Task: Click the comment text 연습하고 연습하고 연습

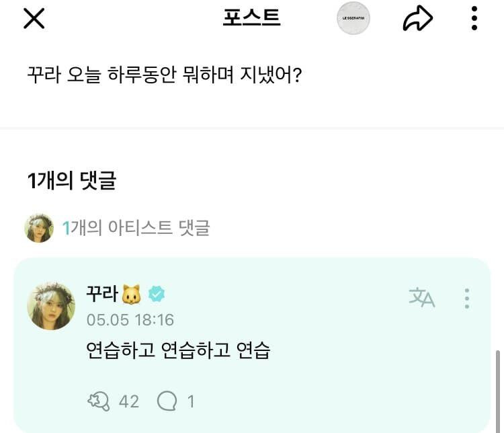Action: click(177, 350)
